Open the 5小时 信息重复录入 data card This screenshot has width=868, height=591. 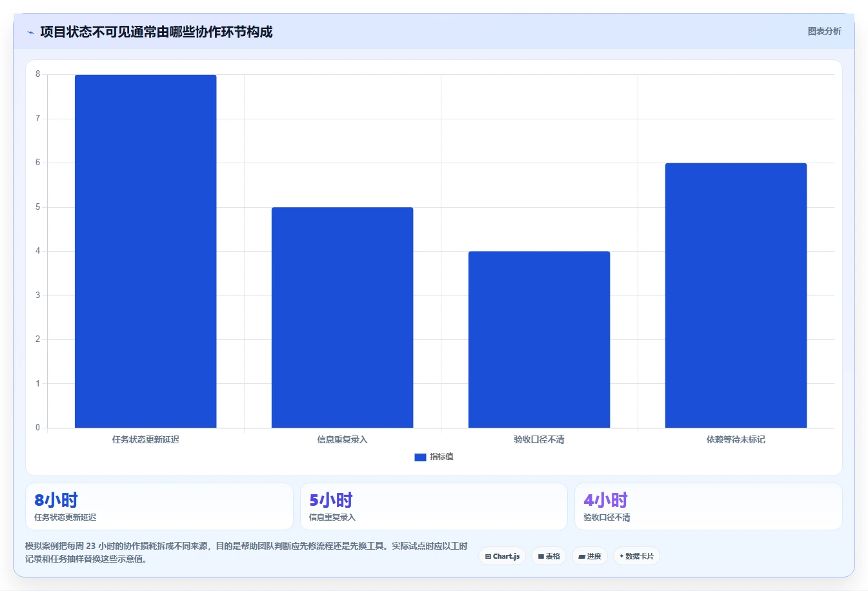tap(434, 506)
